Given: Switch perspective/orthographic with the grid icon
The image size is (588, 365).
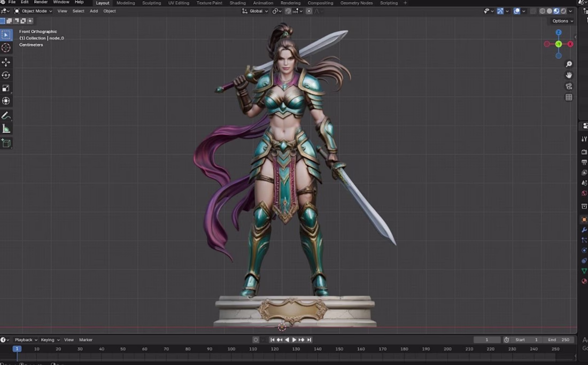Looking at the screenshot, I should pyautogui.click(x=569, y=97).
